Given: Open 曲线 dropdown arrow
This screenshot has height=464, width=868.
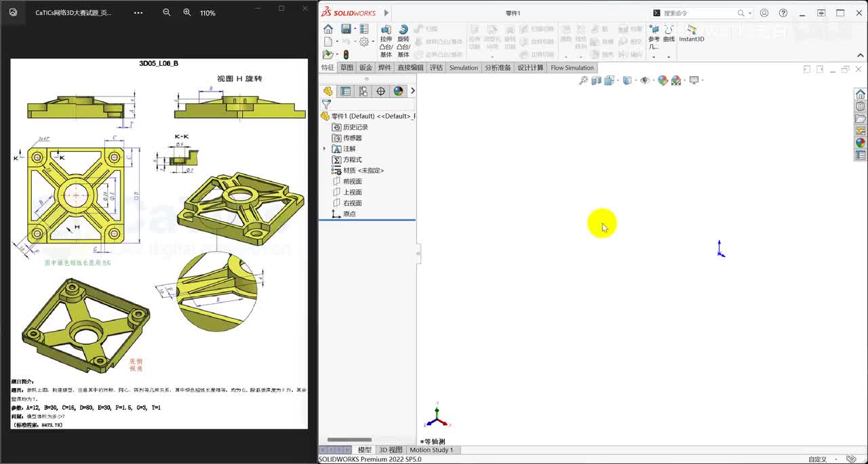Looking at the screenshot, I should pyautogui.click(x=669, y=57).
